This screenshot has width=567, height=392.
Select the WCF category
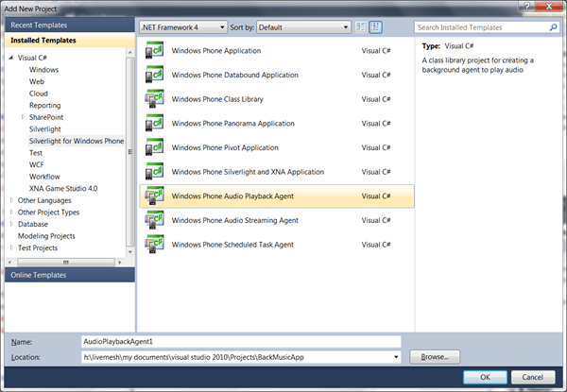pyautogui.click(x=36, y=164)
